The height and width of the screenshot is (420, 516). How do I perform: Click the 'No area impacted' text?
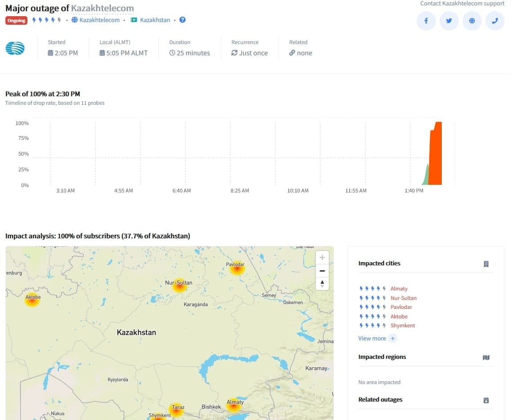379,382
